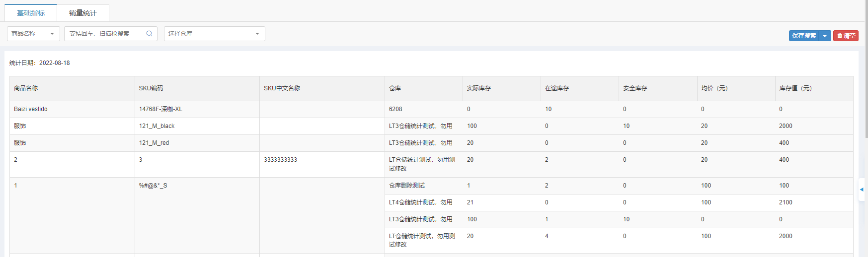Click the search input field
The image size is (868, 257).
coord(105,34)
